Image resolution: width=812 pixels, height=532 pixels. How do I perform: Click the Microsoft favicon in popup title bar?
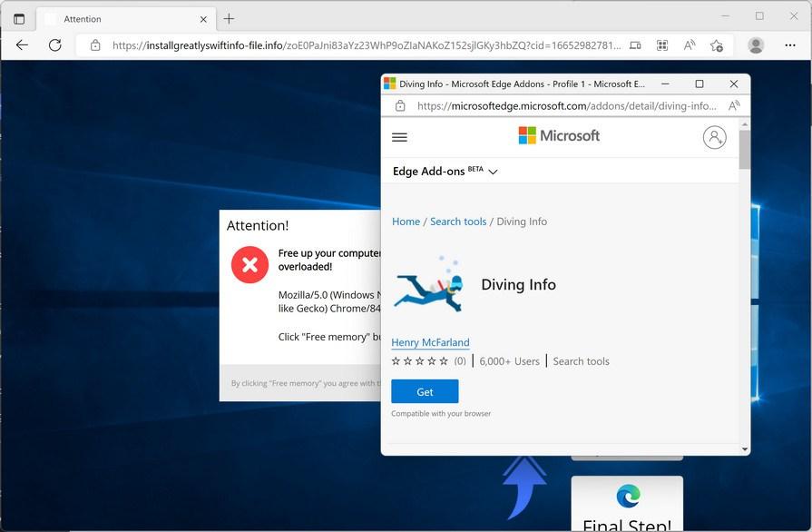tap(390, 84)
